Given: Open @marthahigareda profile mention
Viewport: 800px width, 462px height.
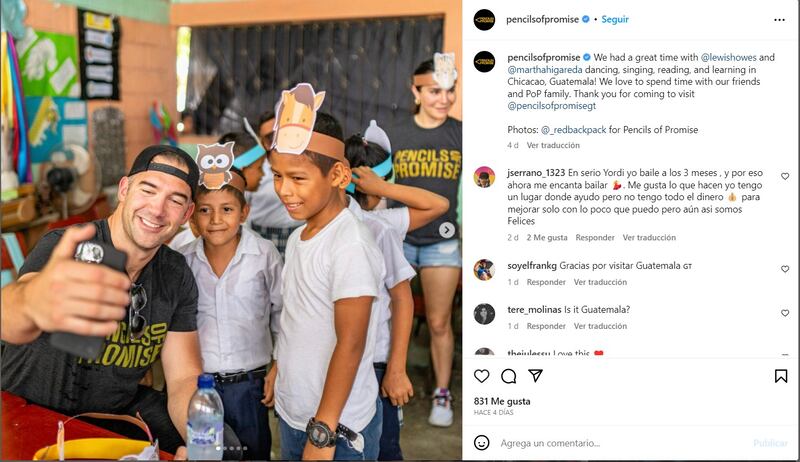Looking at the screenshot, I should [x=545, y=70].
